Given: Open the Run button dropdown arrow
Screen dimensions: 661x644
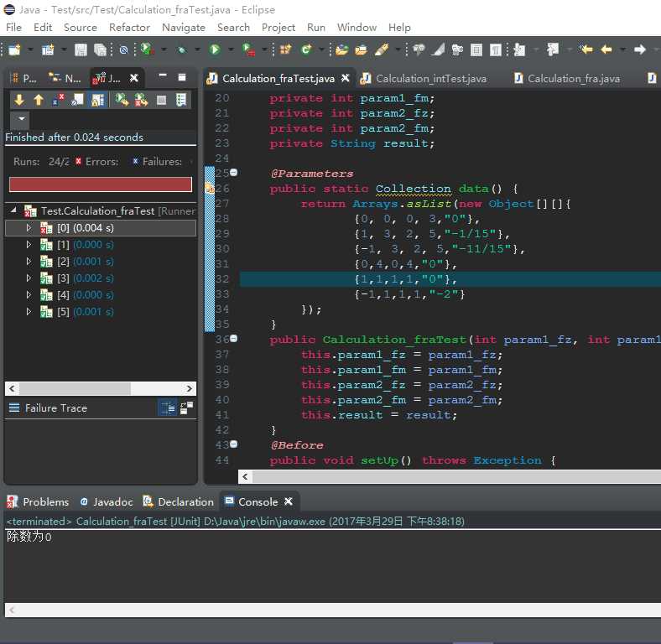Looking at the screenshot, I should pyautogui.click(x=231, y=49).
